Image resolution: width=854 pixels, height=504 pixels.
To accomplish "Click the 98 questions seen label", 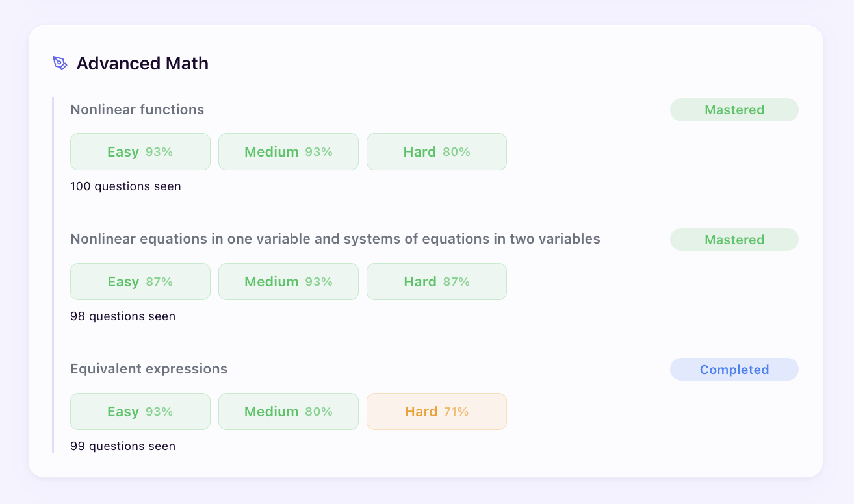I will (123, 316).
